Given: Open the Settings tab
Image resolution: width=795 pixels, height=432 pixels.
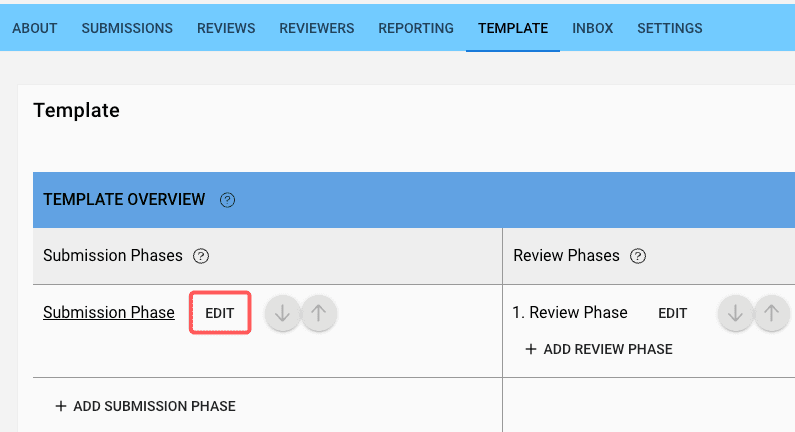Looking at the screenshot, I should click(x=670, y=28).
